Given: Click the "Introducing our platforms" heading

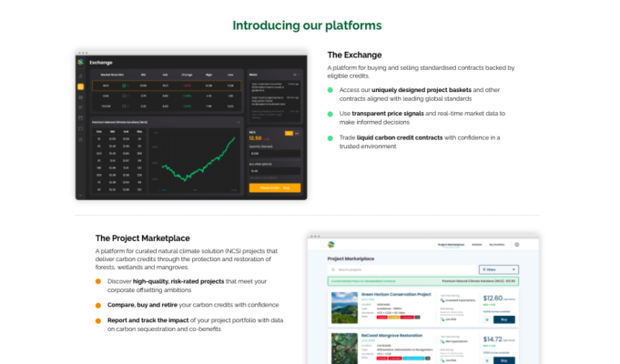Looking at the screenshot, I should coord(307,25).
